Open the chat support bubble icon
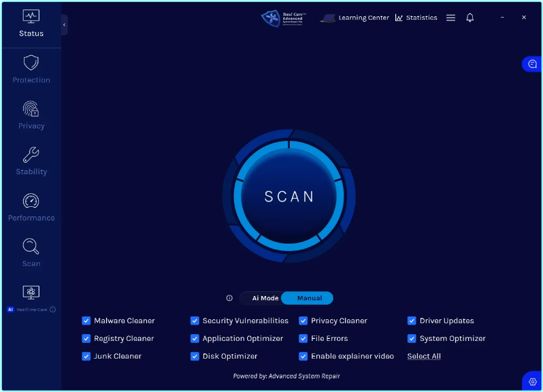This screenshot has width=543, height=392. [x=532, y=63]
